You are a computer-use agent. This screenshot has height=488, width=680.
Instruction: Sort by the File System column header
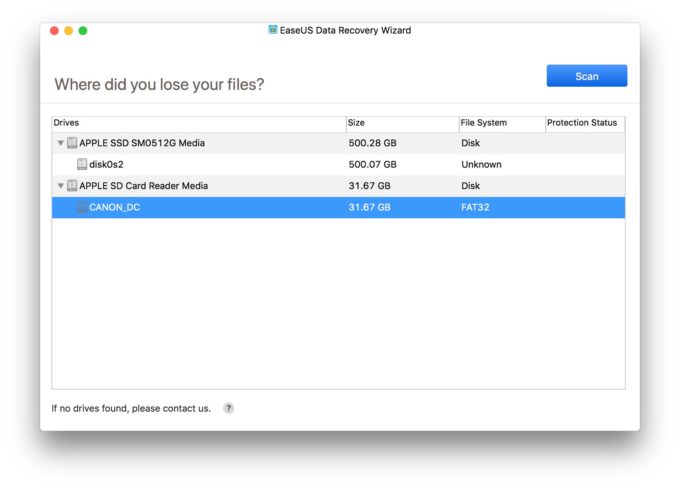tap(500, 123)
